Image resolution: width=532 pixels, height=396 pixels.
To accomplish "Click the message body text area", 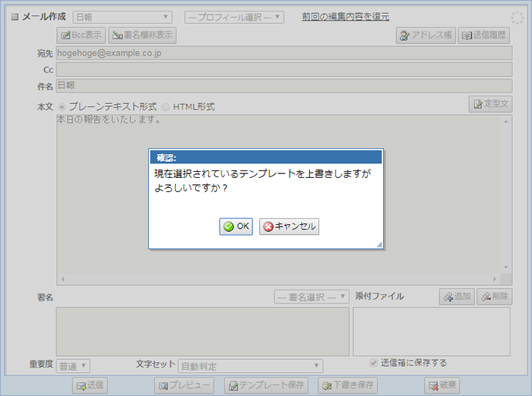I will (x=278, y=194).
